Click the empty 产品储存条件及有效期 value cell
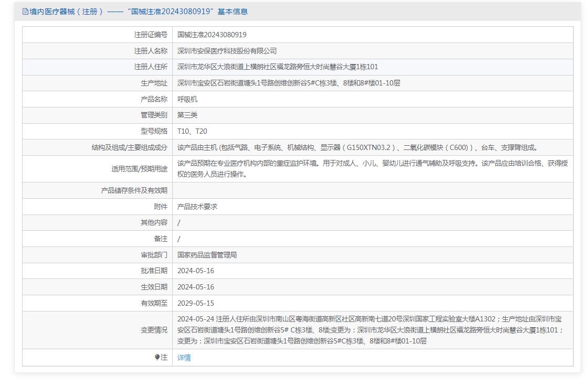This screenshot has height=387, width=588. pyautogui.click(x=372, y=190)
